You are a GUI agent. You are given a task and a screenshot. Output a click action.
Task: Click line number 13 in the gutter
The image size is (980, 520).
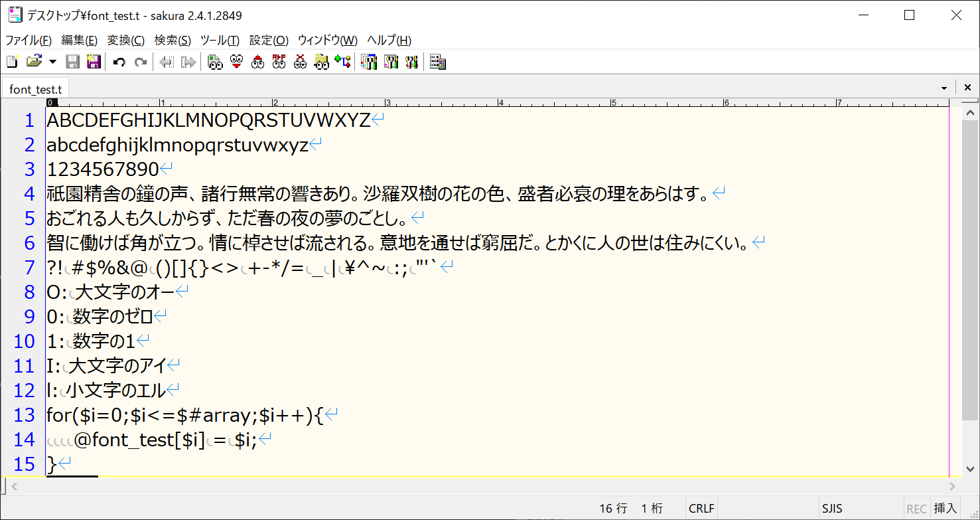tap(24, 415)
